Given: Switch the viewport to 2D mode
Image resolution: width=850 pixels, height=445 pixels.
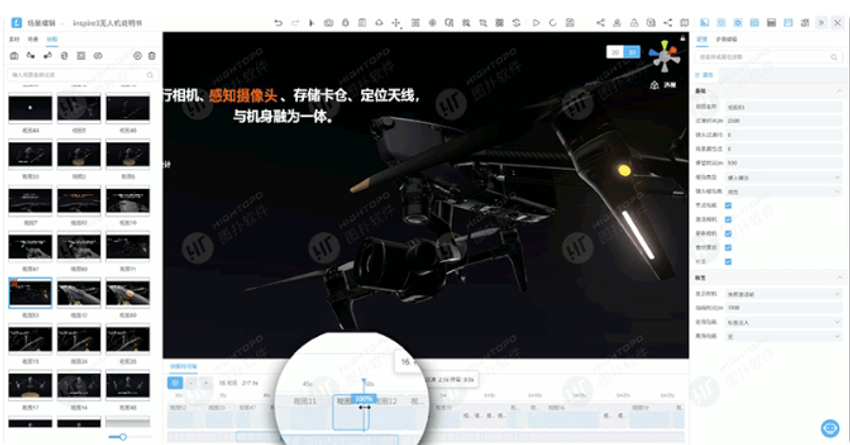Looking at the screenshot, I should (x=615, y=52).
